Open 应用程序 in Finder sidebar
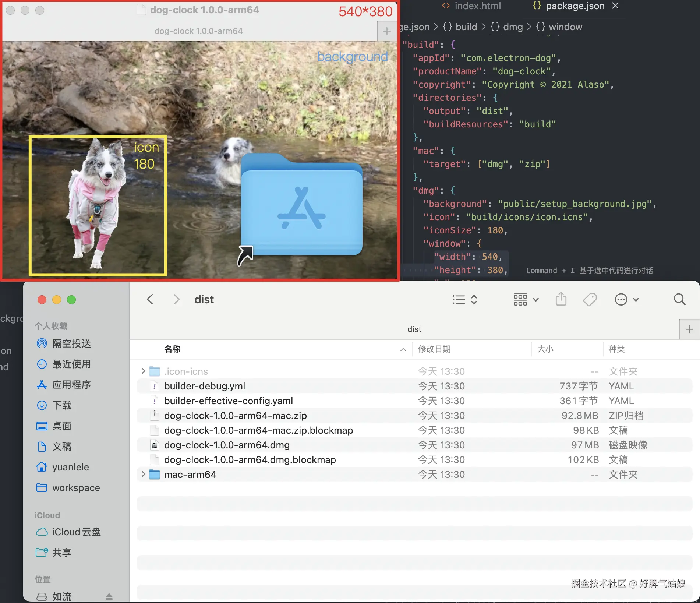The height and width of the screenshot is (603, 700). tap(63, 385)
